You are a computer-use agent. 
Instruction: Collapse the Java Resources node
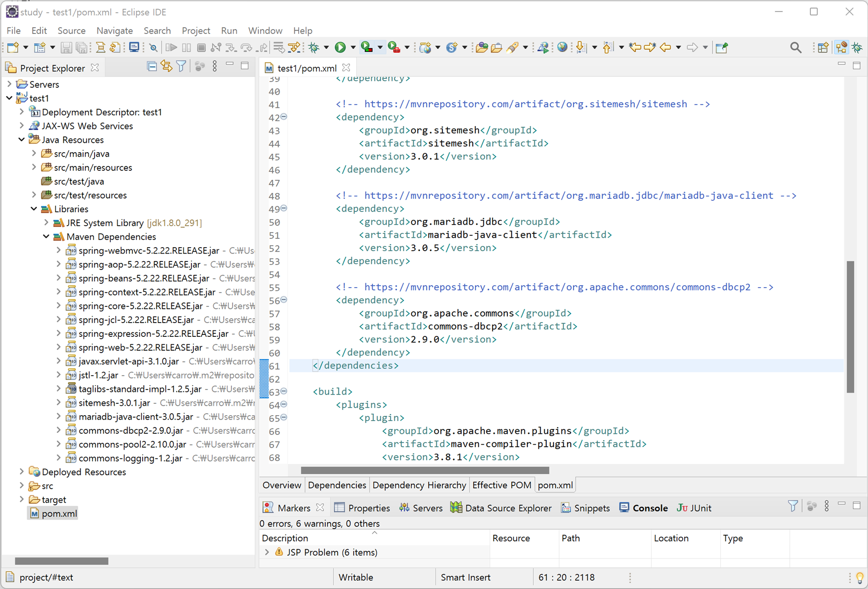point(22,140)
